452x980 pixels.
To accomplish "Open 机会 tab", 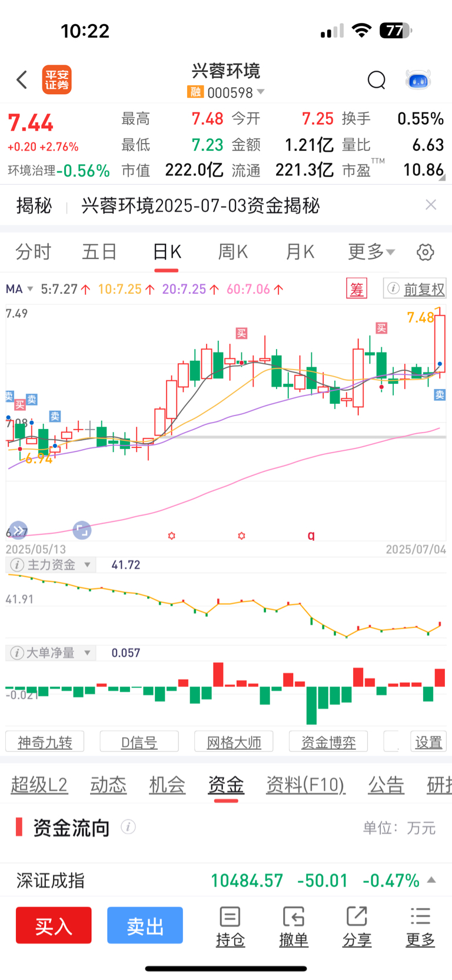I will (x=167, y=785).
